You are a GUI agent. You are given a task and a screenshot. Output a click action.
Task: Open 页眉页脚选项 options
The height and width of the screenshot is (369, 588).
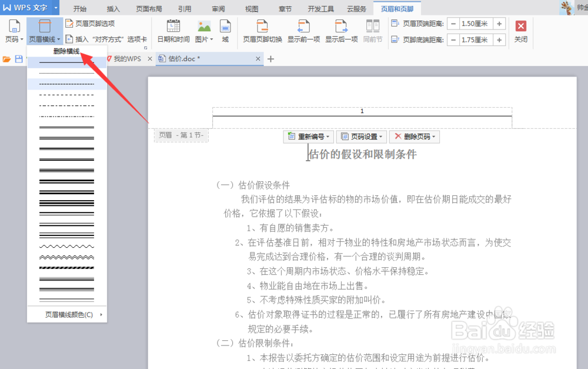coord(90,24)
